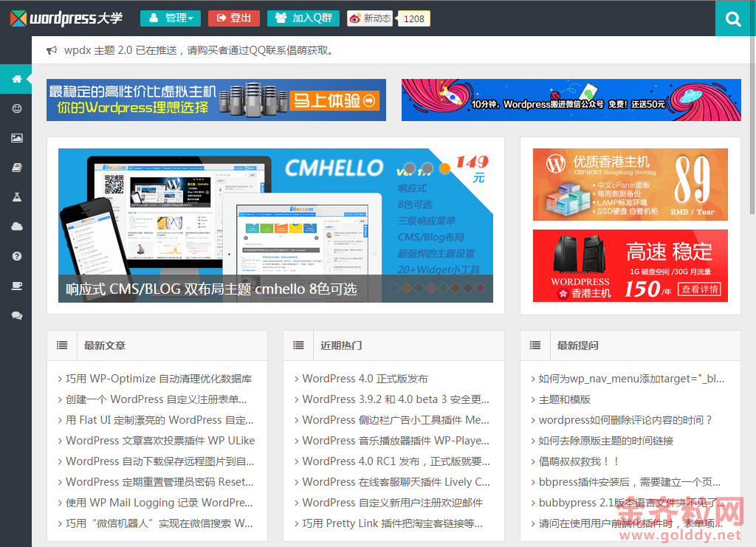Open article 创建一个 WordPress 自定义注册表单
Image resolution: width=756 pixels, height=547 pixels.
[x=157, y=399]
